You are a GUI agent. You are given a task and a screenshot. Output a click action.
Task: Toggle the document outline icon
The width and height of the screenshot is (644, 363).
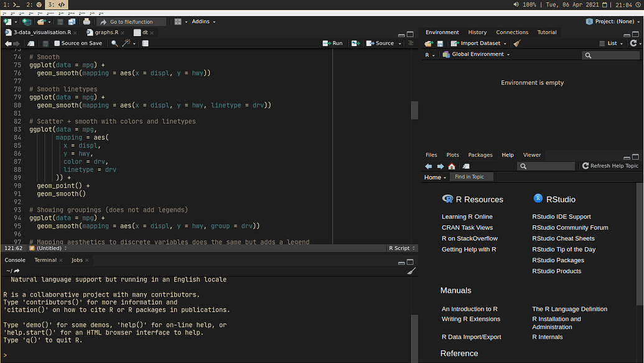pyautogui.click(x=410, y=43)
